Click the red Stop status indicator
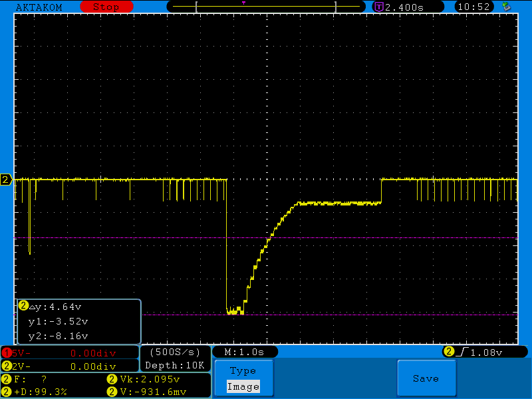 coord(106,7)
